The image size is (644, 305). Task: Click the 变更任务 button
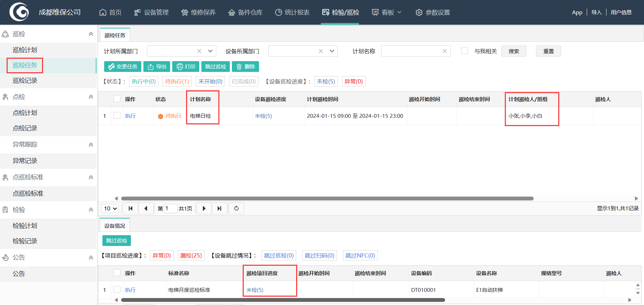pyautogui.click(x=123, y=67)
